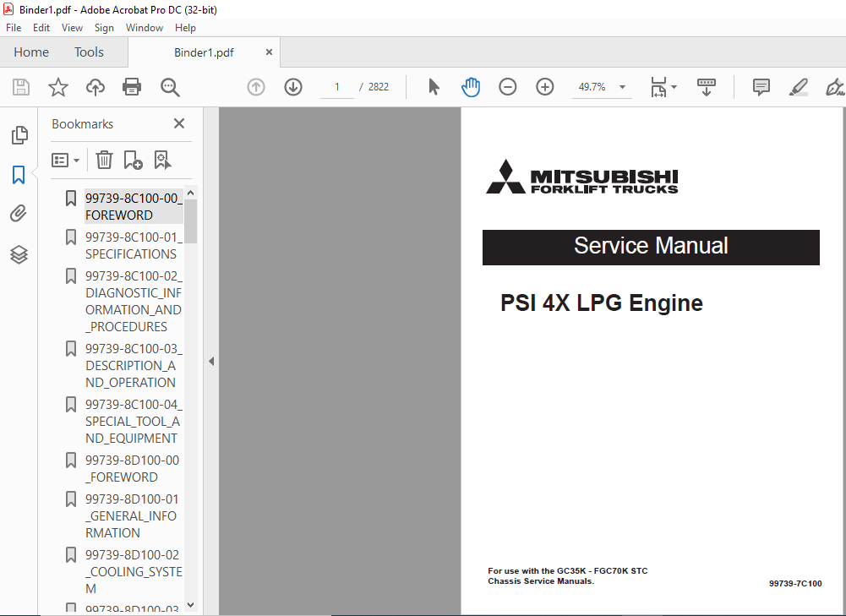Open the Help menu
846x616 pixels.
tap(185, 28)
